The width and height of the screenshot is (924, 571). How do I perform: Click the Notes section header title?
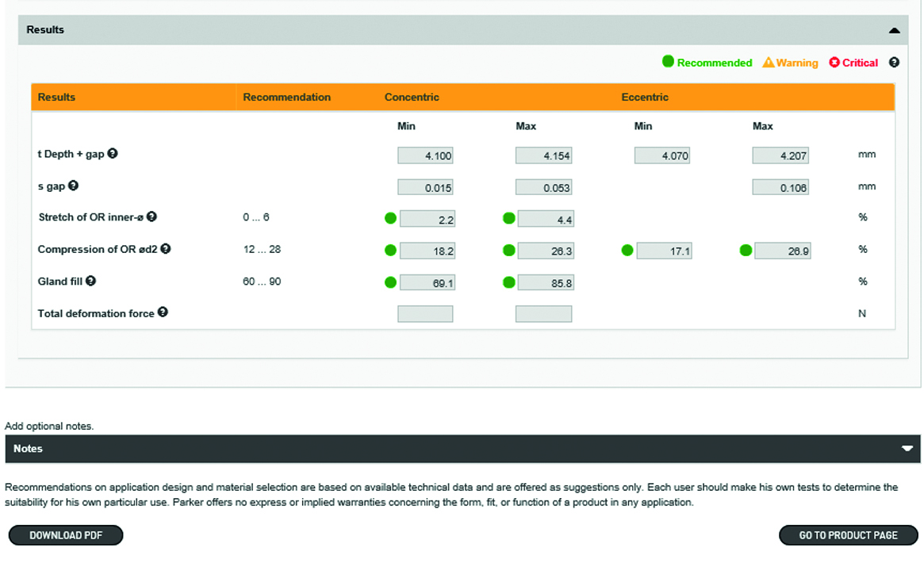(29, 448)
